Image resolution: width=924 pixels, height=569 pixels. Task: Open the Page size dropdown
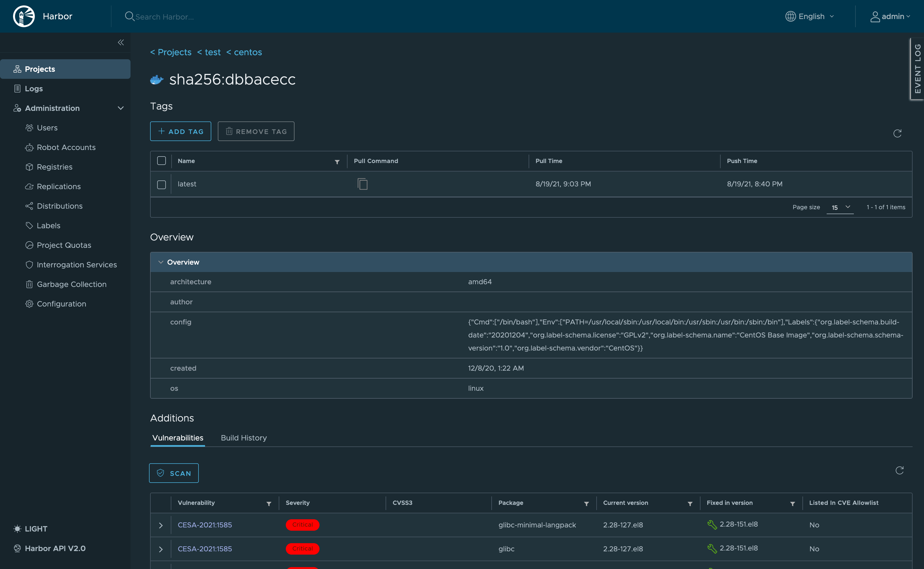(x=840, y=207)
